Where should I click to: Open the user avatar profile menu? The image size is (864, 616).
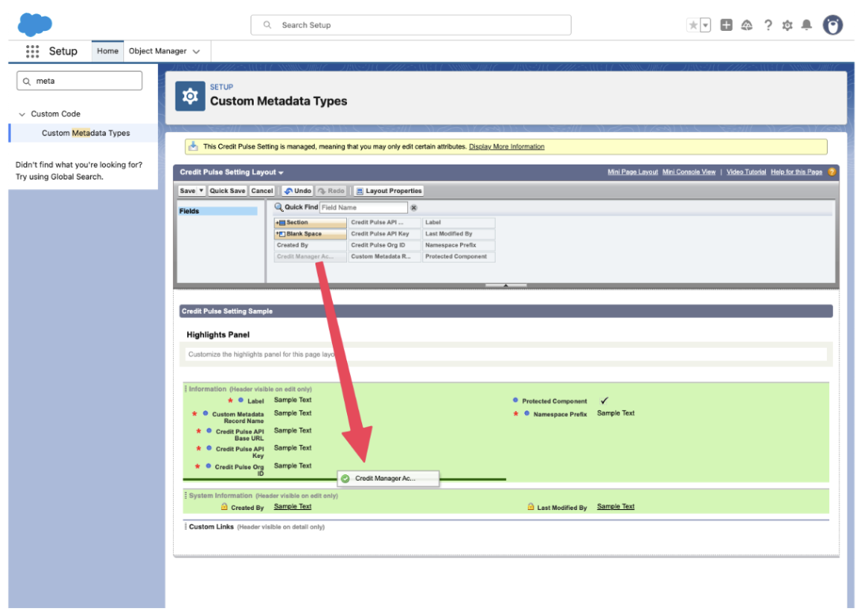pos(832,25)
